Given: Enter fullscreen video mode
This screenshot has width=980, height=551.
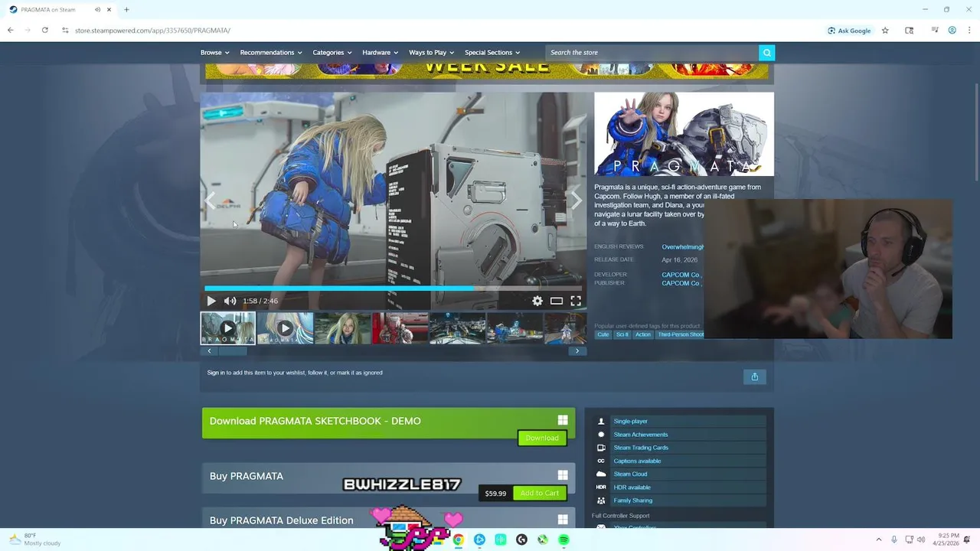Looking at the screenshot, I should [576, 301].
